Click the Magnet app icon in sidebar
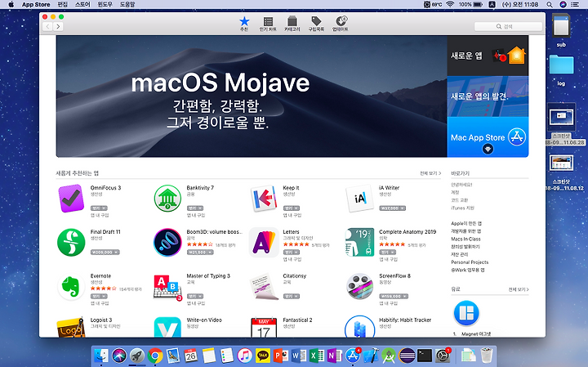Screen dimensions: 588x367 466,313
